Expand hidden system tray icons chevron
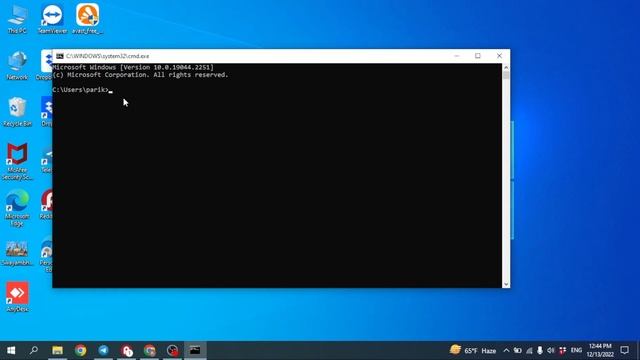640x360 pixels. tap(506, 350)
